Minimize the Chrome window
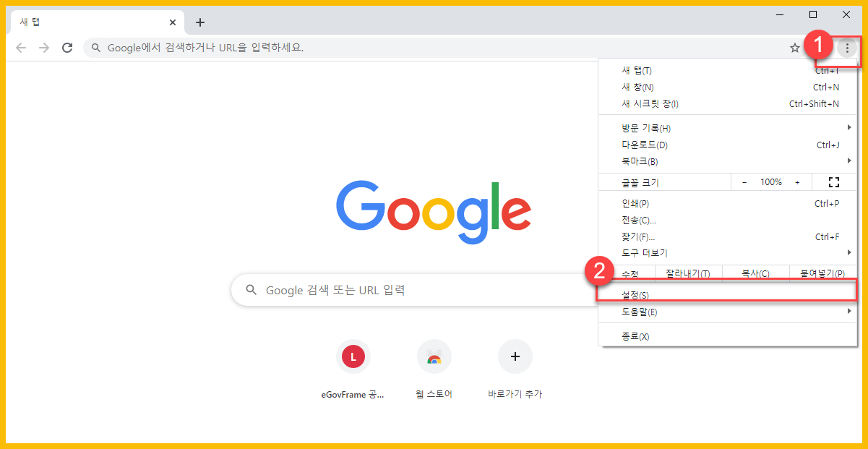Screen dimensions: 868x449 pyautogui.click(x=780, y=14)
